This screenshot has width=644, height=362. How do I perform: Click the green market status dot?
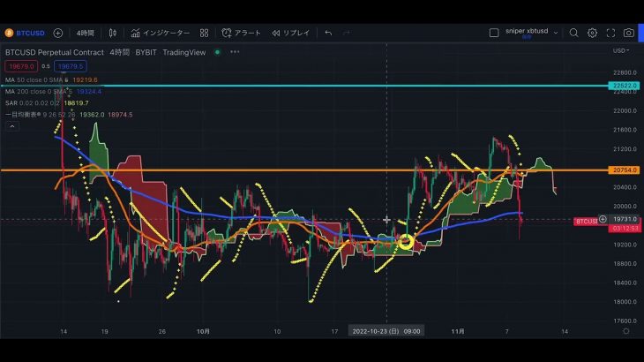217,52
